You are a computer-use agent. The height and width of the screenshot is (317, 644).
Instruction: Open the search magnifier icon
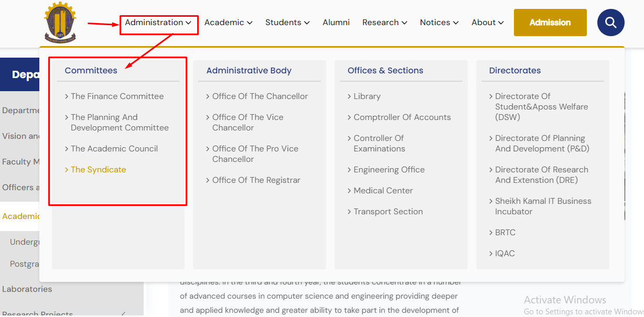coord(610,23)
